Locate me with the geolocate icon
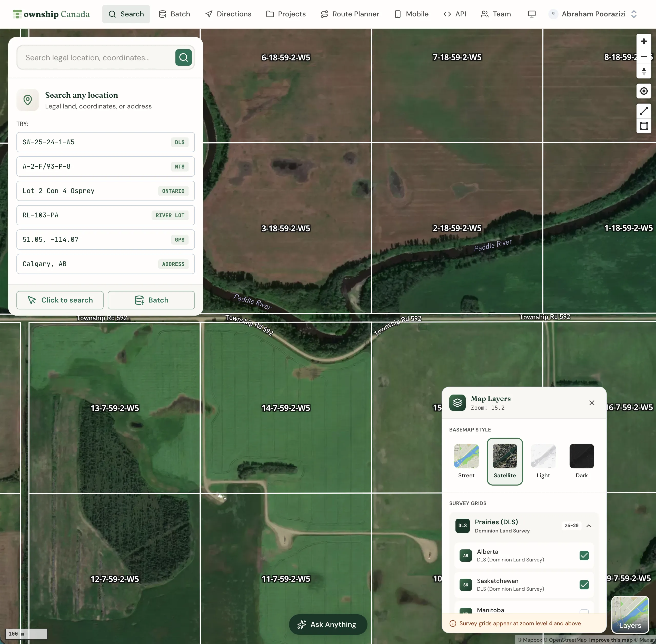The image size is (656, 644). [x=643, y=91]
